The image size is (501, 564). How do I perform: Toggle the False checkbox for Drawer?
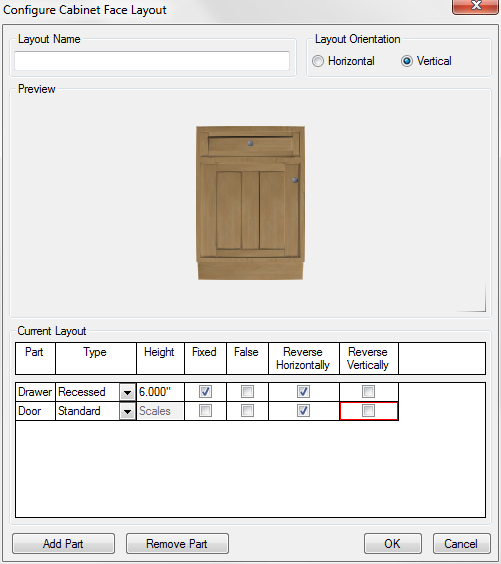point(247,392)
